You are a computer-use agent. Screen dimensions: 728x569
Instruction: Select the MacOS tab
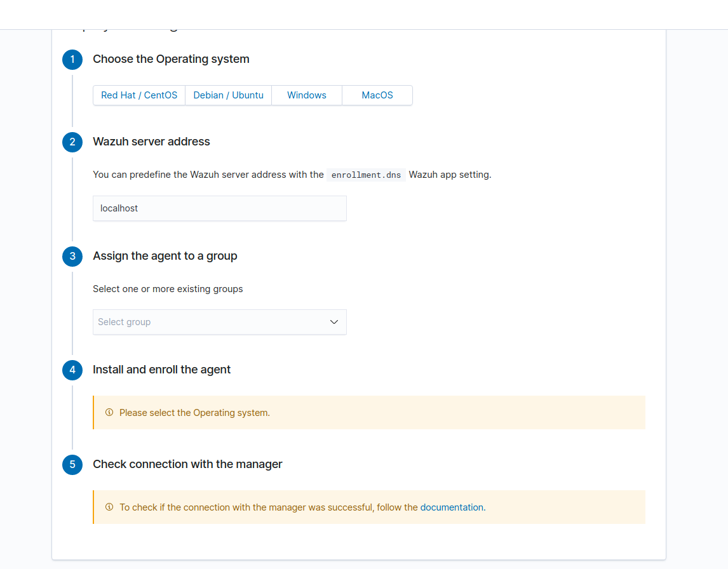[x=377, y=95]
